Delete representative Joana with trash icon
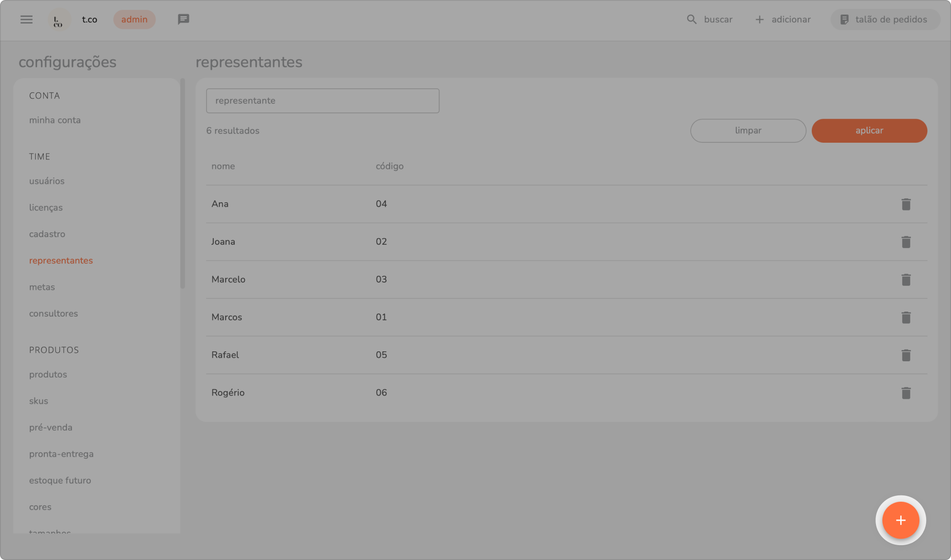This screenshot has width=951, height=560. (906, 242)
